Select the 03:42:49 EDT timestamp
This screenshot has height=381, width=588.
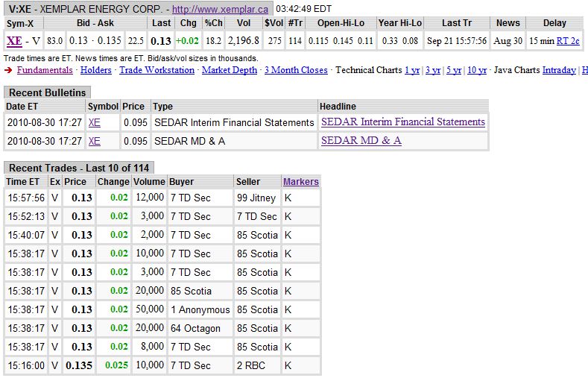304,9
